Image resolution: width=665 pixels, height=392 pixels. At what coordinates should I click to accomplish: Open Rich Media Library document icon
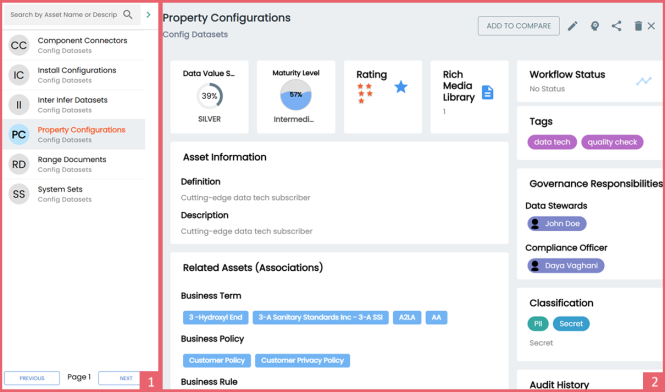tap(488, 92)
